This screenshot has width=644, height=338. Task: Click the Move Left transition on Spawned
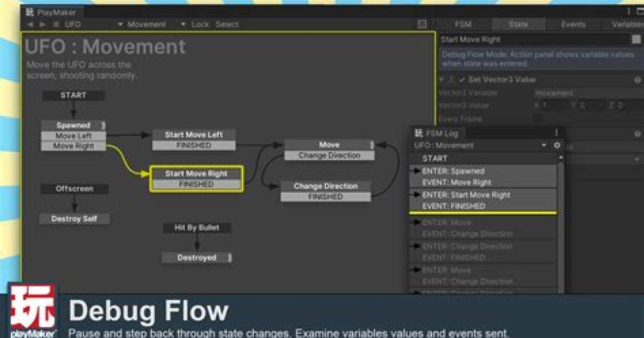coord(74,136)
